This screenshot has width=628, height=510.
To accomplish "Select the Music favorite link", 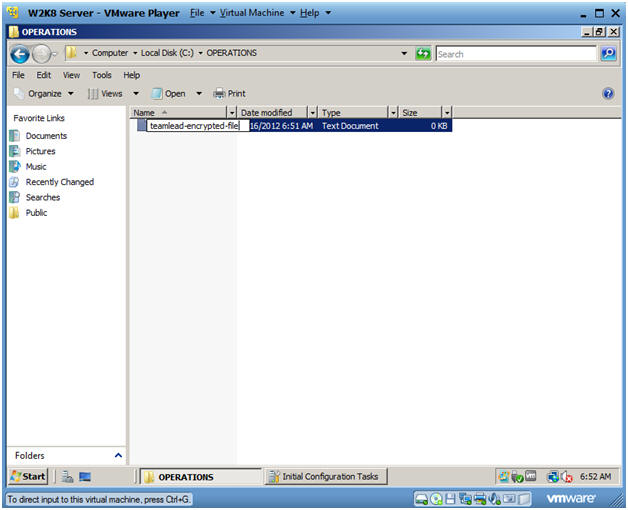I will coord(36,167).
